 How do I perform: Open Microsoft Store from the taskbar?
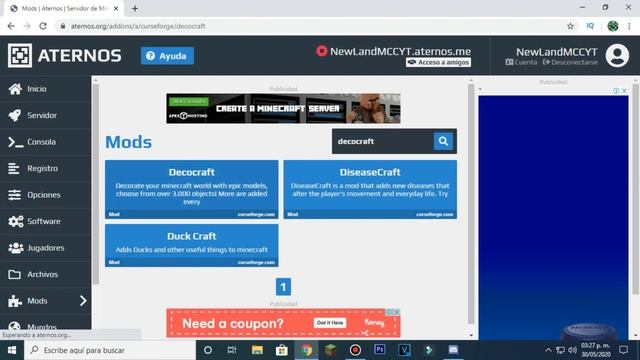click(x=282, y=350)
